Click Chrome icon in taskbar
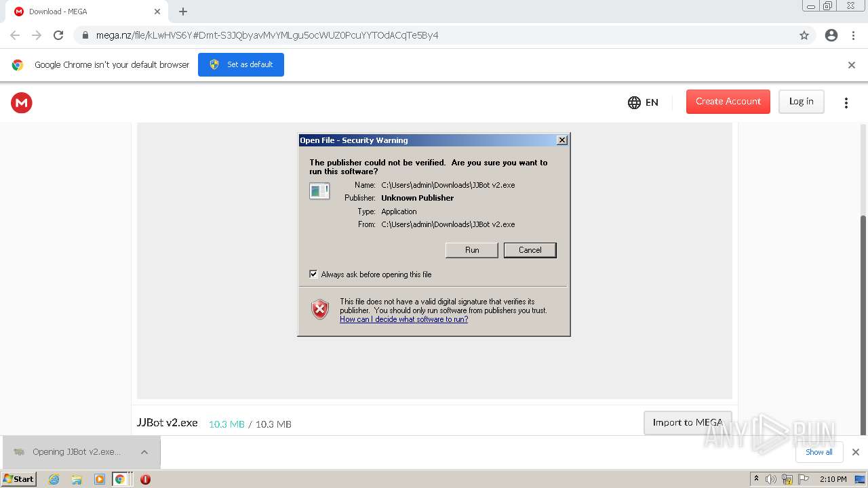The image size is (868, 488). (120, 479)
